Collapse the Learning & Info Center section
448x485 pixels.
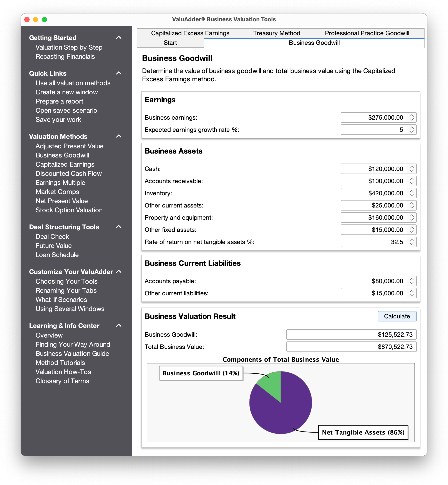pos(119,325)
